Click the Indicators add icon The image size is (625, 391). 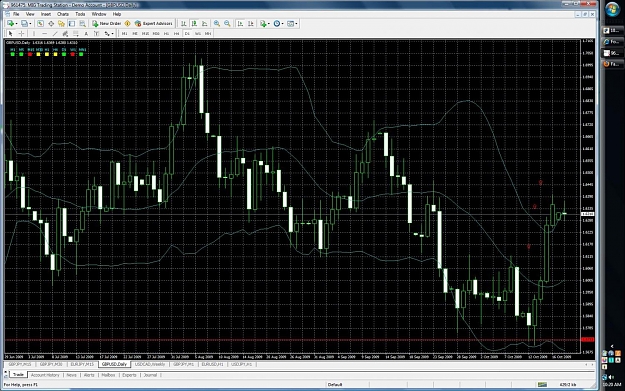pyautogui.click(x=263, y=24)
